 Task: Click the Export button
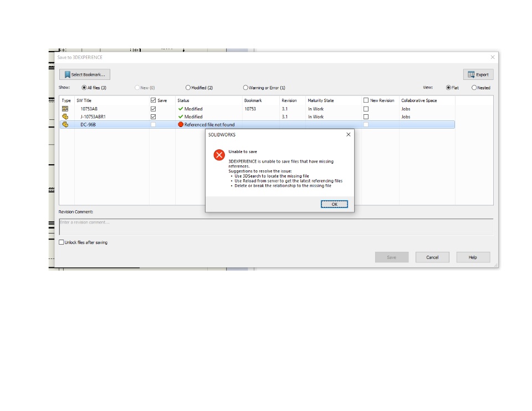coord(478,74)
